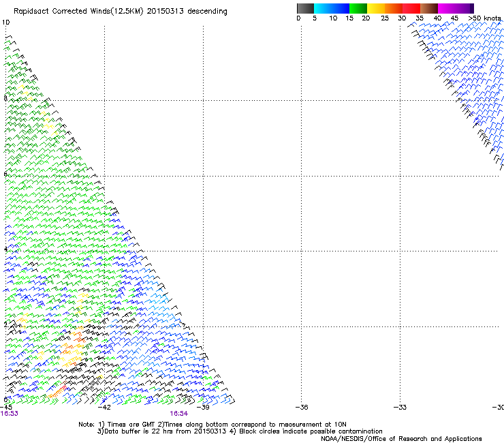Click the '35' legend scale label

(x=420, y=18)
